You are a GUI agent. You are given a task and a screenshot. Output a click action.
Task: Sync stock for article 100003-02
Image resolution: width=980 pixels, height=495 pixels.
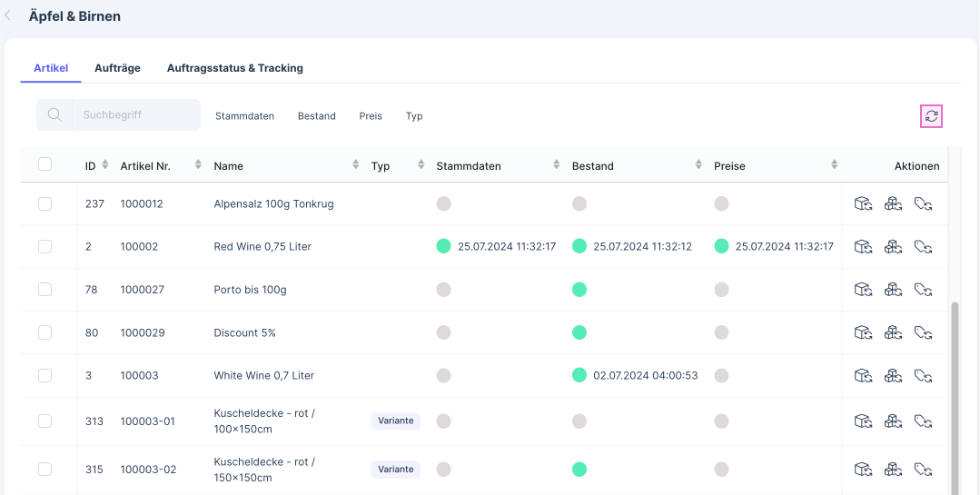(x=894, y=469)
